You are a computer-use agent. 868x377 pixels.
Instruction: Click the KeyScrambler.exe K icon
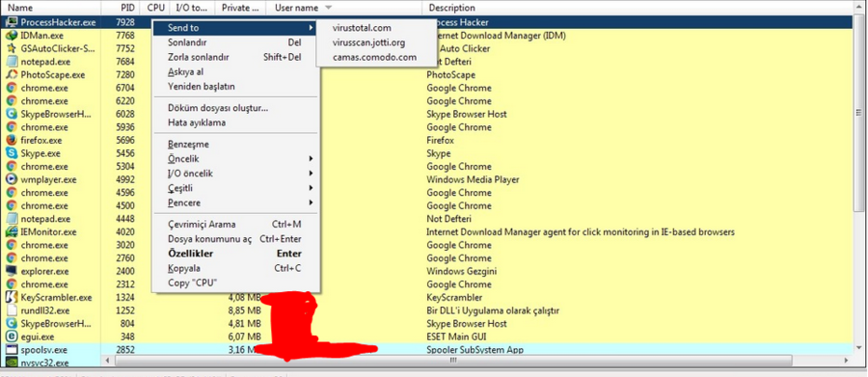11,298
